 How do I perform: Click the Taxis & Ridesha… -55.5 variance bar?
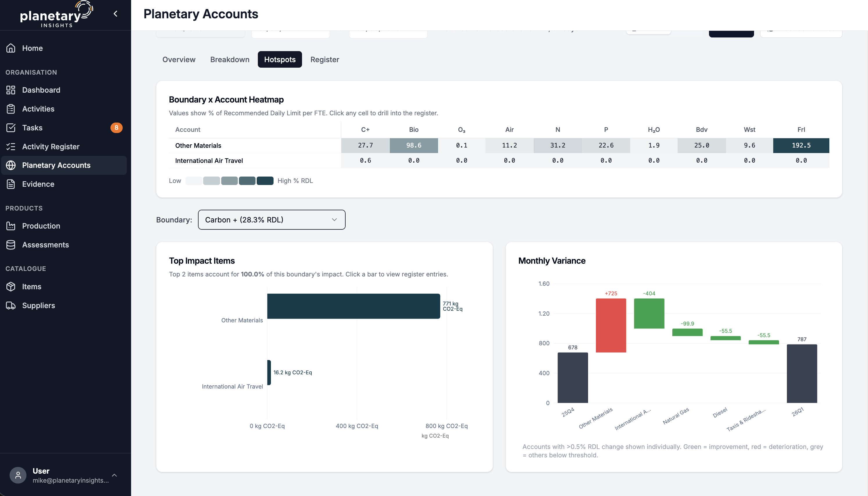(x=763, y=342)
